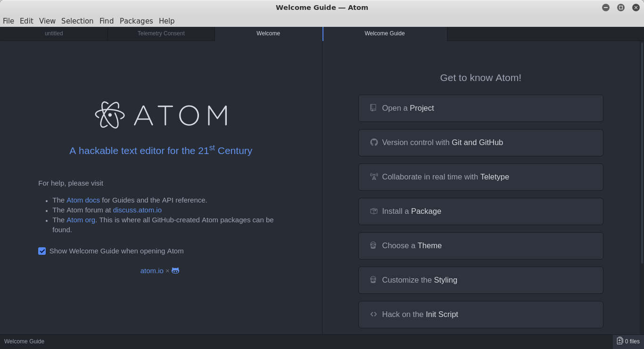The width and height of the screenshot is (644, 349).
Task: Click the For help, please visit text
Action: point(71,183)
